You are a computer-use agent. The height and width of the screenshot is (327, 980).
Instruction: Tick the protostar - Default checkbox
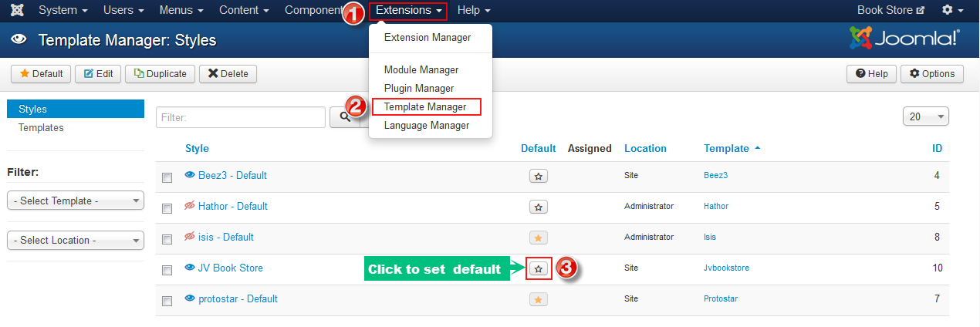point(167,301)
